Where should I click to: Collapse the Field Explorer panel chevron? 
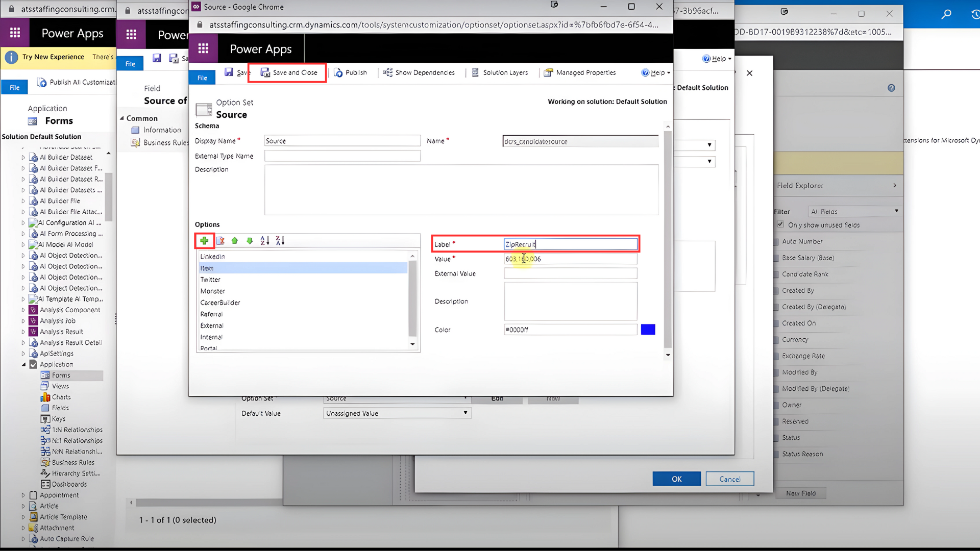(x=895, y=186)
